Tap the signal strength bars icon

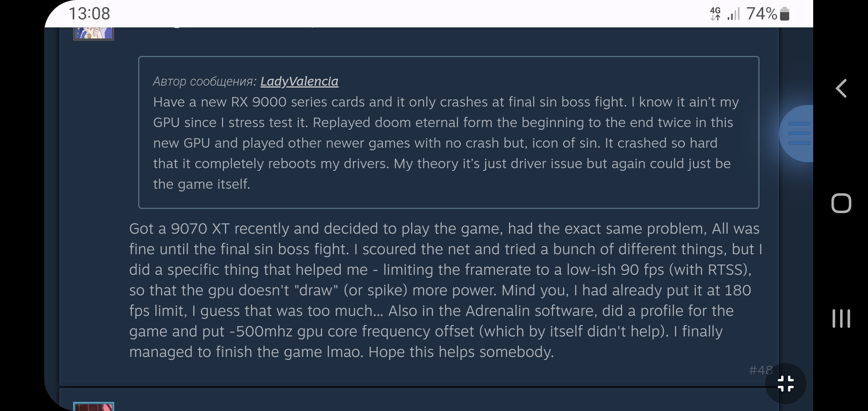[x=733, y=14]
